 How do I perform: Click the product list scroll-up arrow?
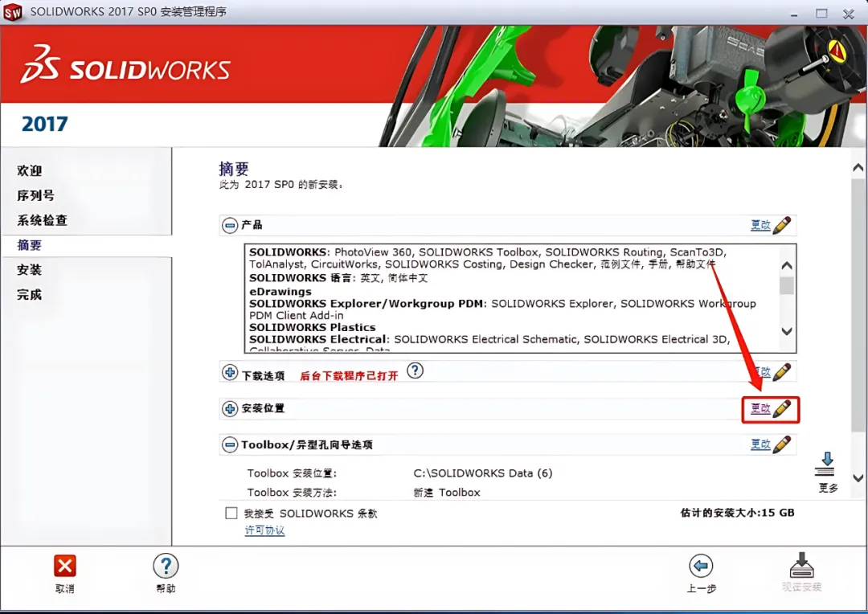click(787, 266)
